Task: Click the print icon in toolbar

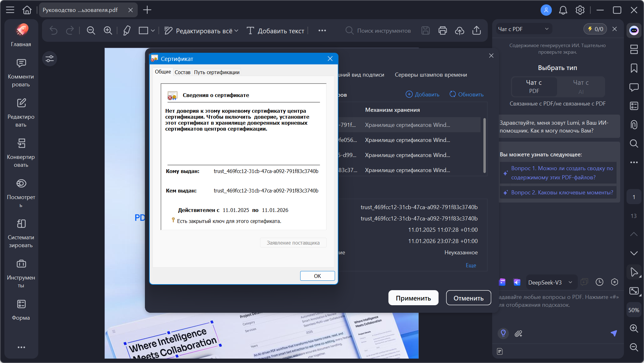Action: (x=442, y=30)
